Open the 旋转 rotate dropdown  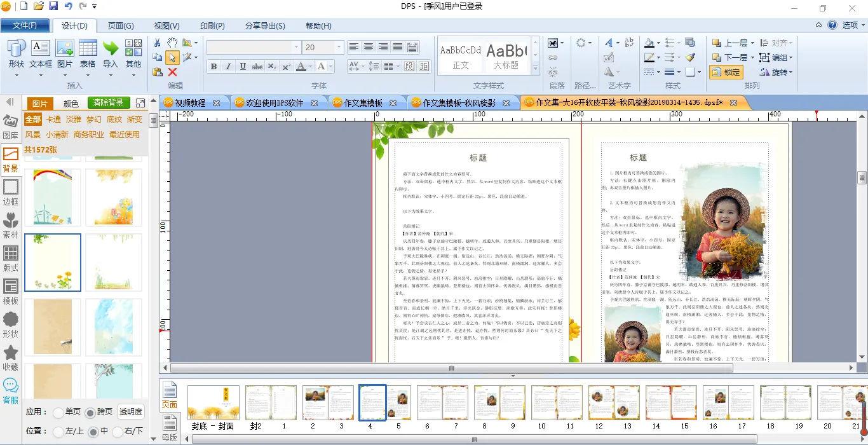790,72
